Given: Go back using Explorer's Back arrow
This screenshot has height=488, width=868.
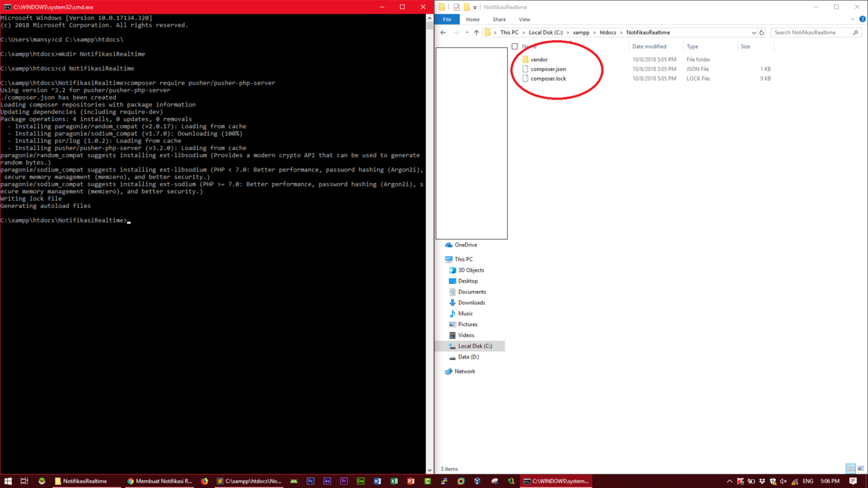Looking at the screenshot, I should click(443, 33).
